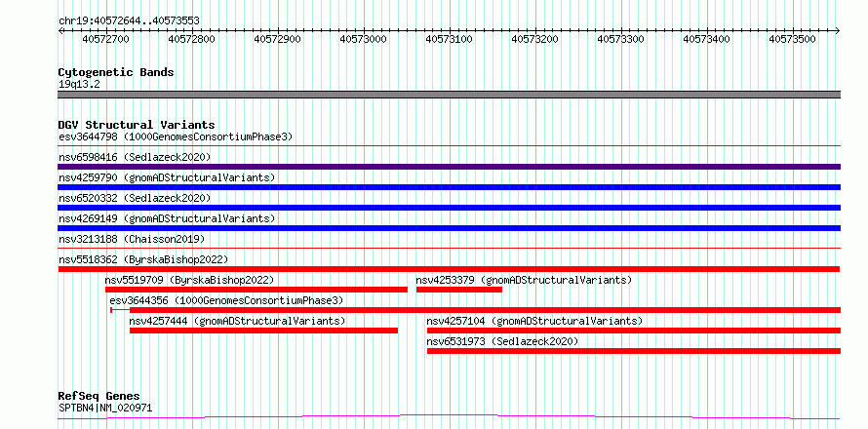Click the RefSeq Genes track heading
Image resolution: width=868 pixels, height=429 pixels.
(x=99, y=397)
